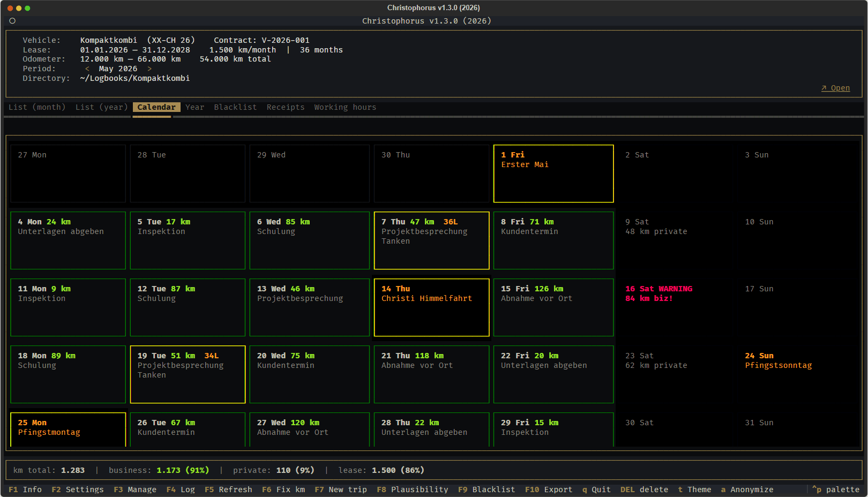The height and width of the screenshot is (497, 868).
Task: Click F5 Refresh
Action: click(228, 490)
